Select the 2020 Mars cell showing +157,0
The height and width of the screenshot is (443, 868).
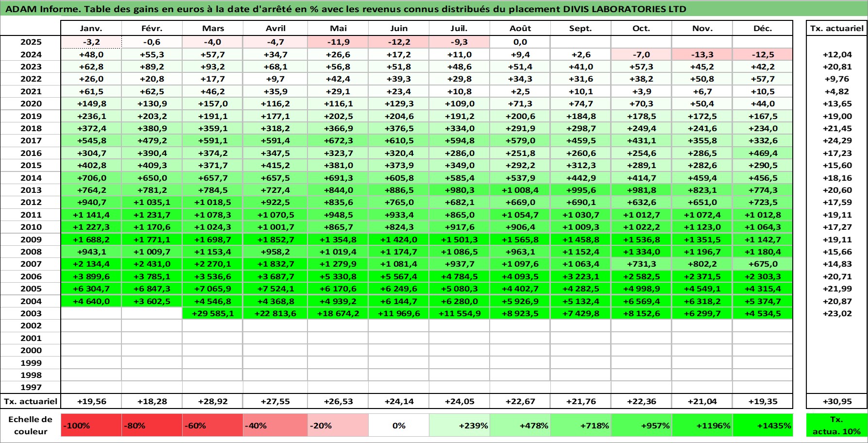pyautogui.click(x=212, y=103)
